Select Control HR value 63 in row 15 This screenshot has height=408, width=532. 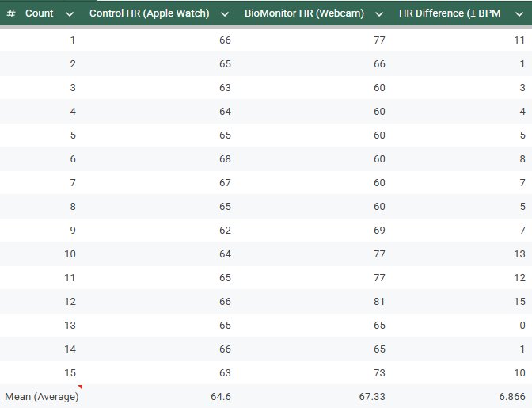point(225,372)
